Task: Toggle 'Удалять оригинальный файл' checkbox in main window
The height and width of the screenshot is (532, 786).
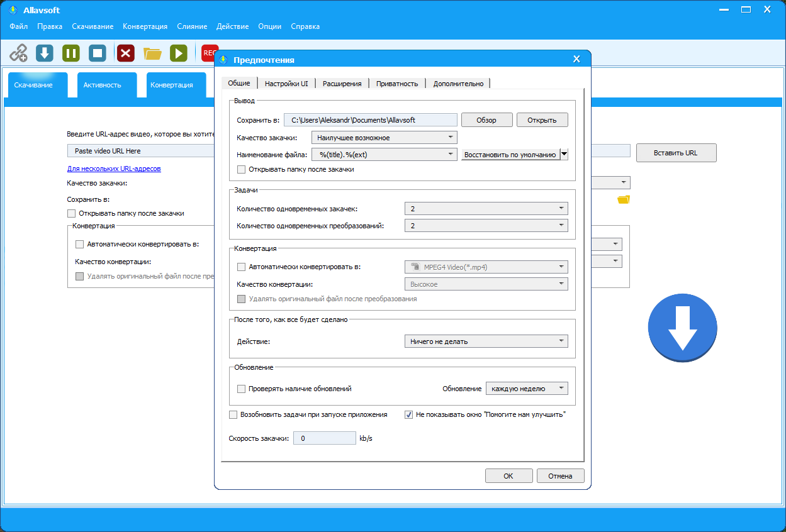Action: (79, 275)
